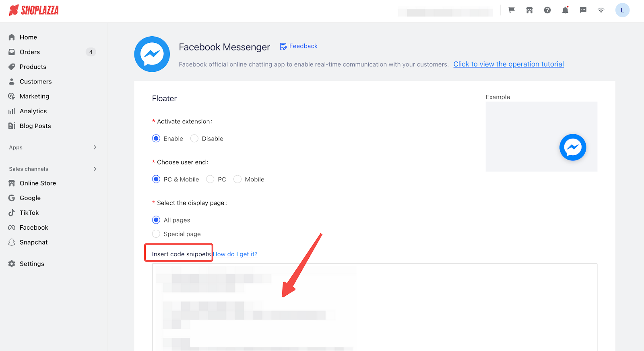Click the Customers person icon
644x351 pixels.
click(x=12, y=81)
